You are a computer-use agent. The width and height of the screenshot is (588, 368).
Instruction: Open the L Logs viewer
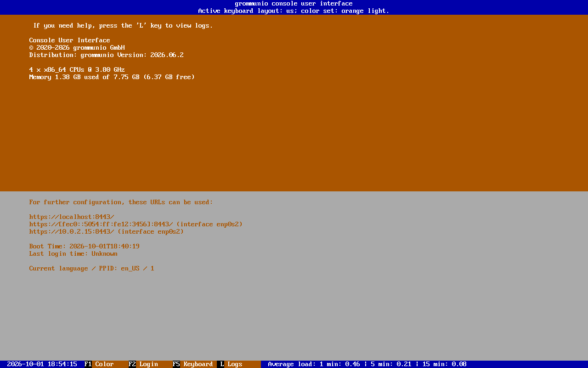tap(232, 364)
